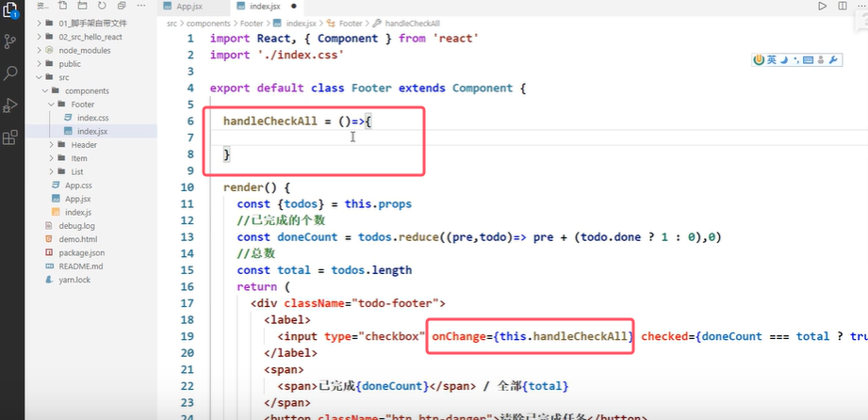The height and width of the screenshot is (420, 868).
Task: Click line number 10 in gutter
Action: click(188, 187)
